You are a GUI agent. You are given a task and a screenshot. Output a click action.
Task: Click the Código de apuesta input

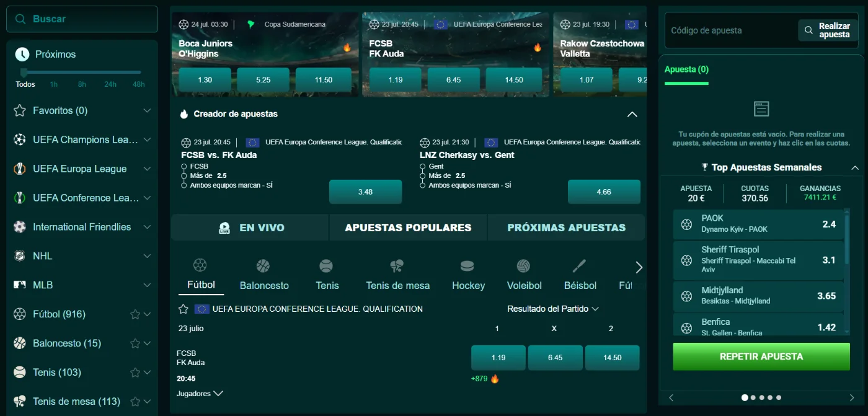[732, 30]
